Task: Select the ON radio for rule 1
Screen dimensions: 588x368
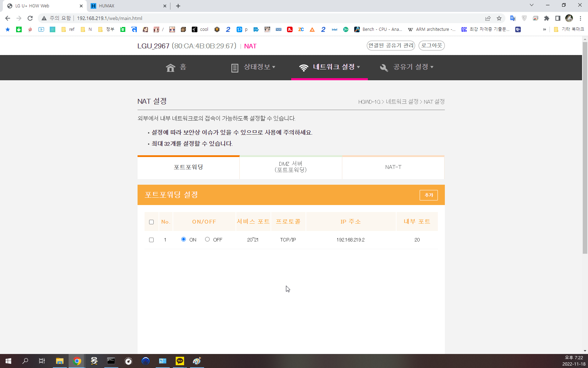Action: point(183,239)
